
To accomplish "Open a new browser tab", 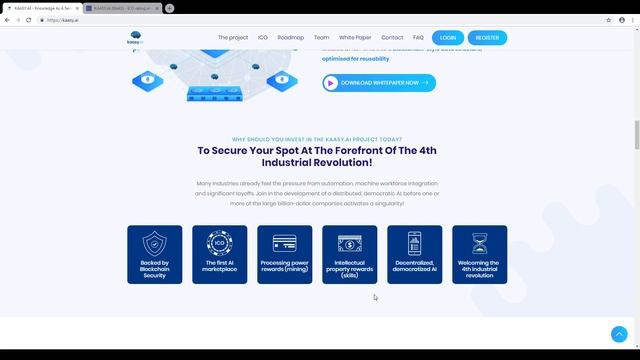I will pos(169,8).
